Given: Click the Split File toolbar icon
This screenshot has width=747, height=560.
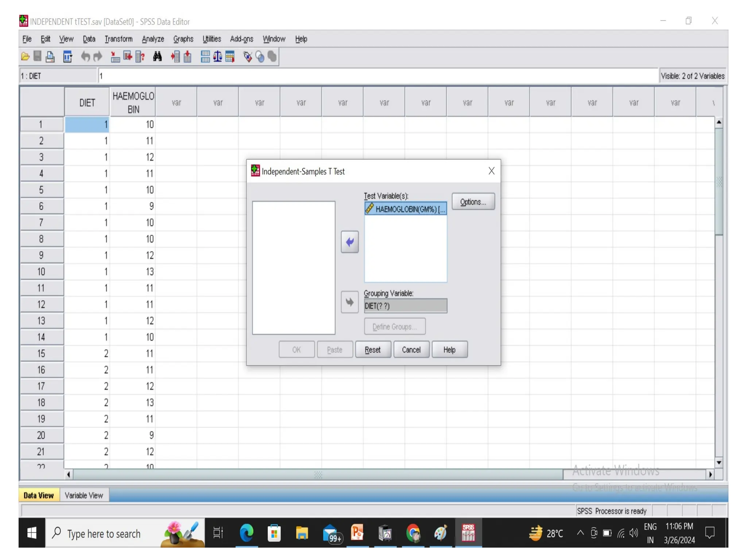Looking at the screenshot, I should [x=205, y=57].
